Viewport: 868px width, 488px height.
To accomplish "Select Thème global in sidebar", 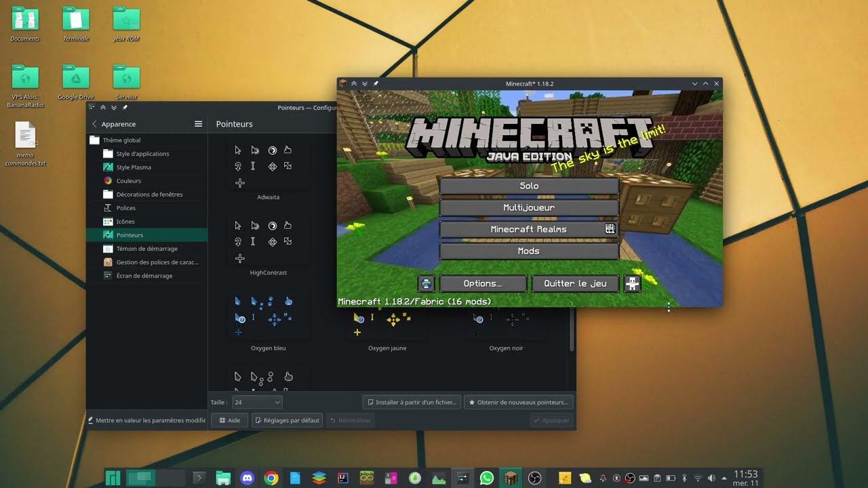I will [146, 140].
